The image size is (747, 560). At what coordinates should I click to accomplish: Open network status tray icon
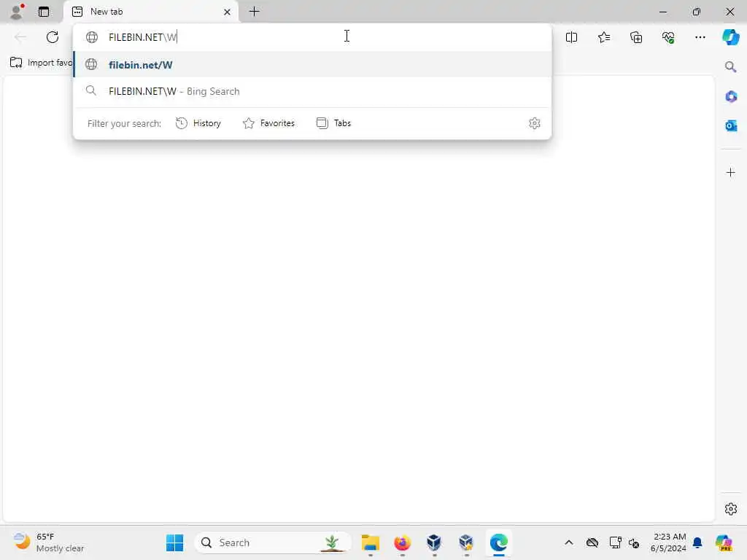pyautogui.click(x=615, y=542)
